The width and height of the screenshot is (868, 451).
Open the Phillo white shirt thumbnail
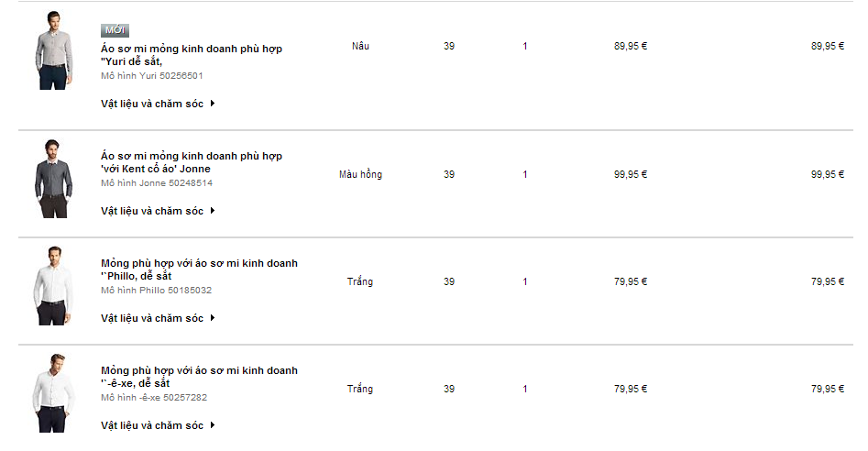coord(54,286)
